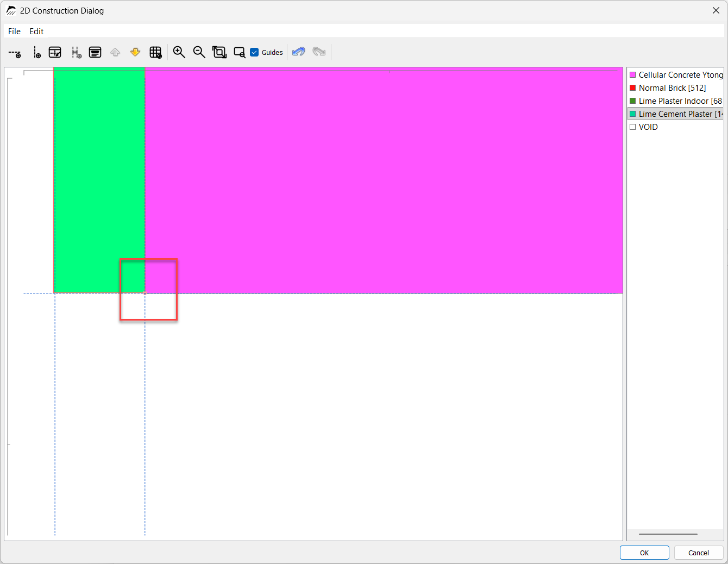Confirm with the OK button
Screen dimensions: 728x564
coord(644,553)
